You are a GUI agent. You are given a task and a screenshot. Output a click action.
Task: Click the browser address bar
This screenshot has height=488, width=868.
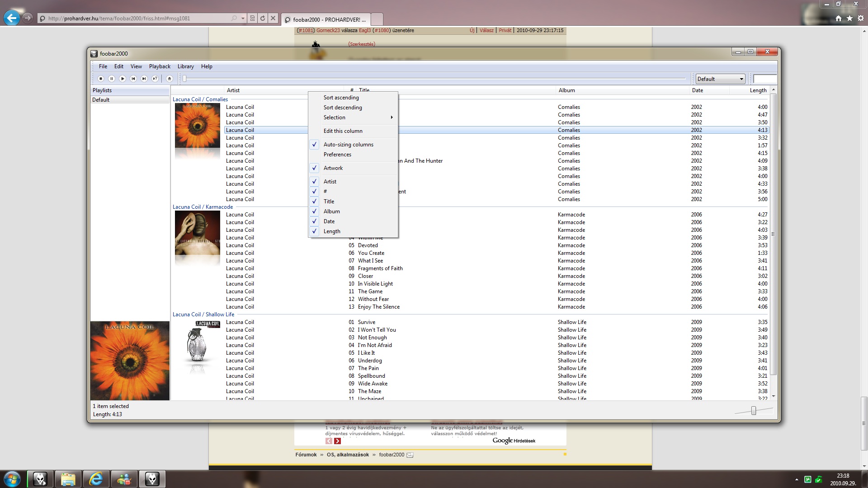(x=139, y=19)
